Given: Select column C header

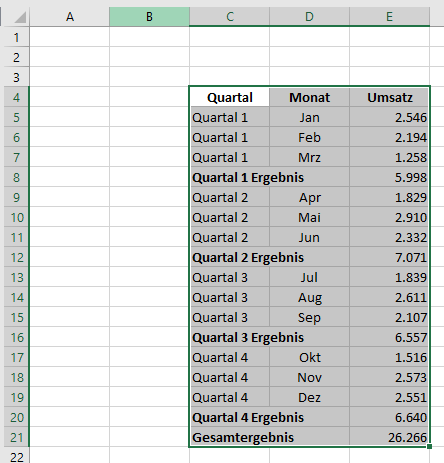Looking at the screenshot, I should point(229,17).
